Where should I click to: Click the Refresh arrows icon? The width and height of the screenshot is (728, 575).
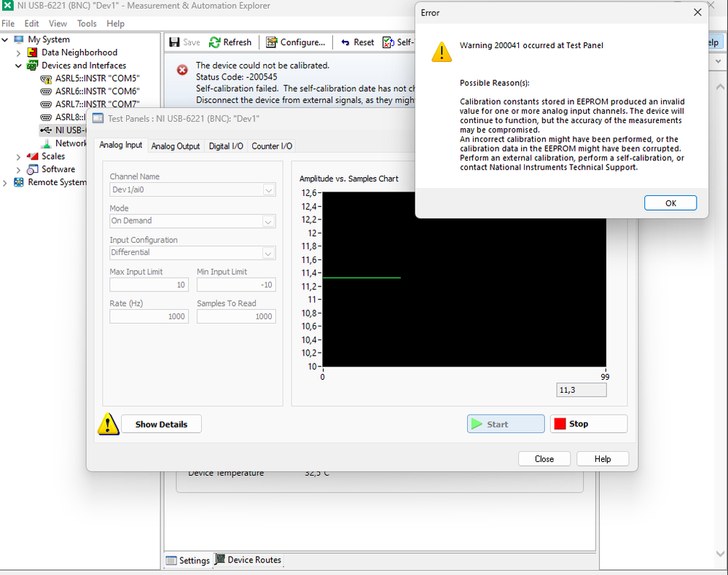tap(214, 42)
